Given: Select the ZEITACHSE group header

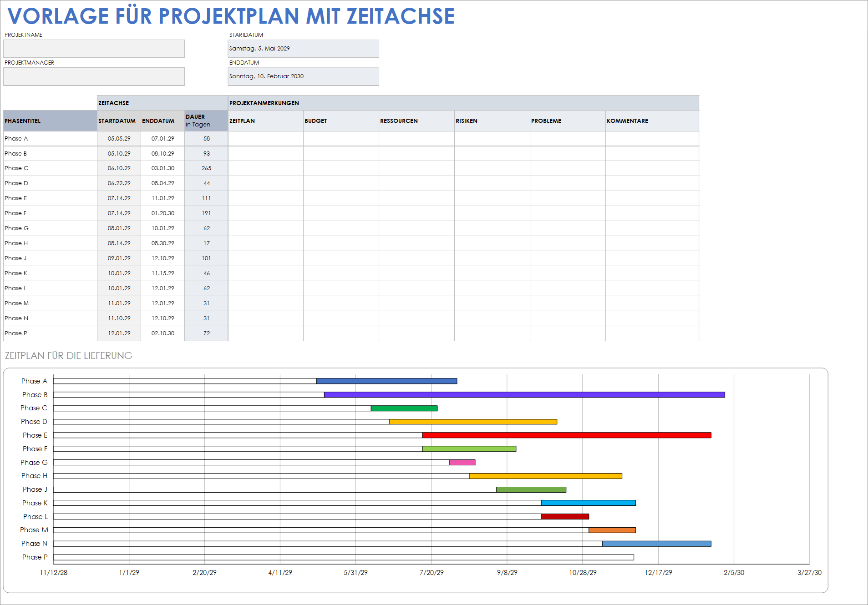Looking at the screenshot, I should 162,103.
